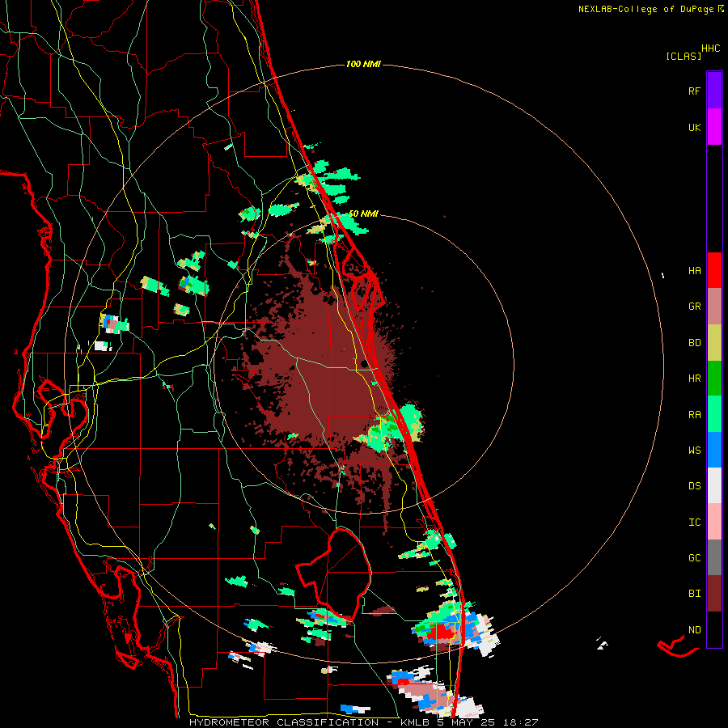This screenshot has width=728, height=728.
Task: Select the red HA hail legend swatch
Action: pyautogui.click(x=714, y=270)
